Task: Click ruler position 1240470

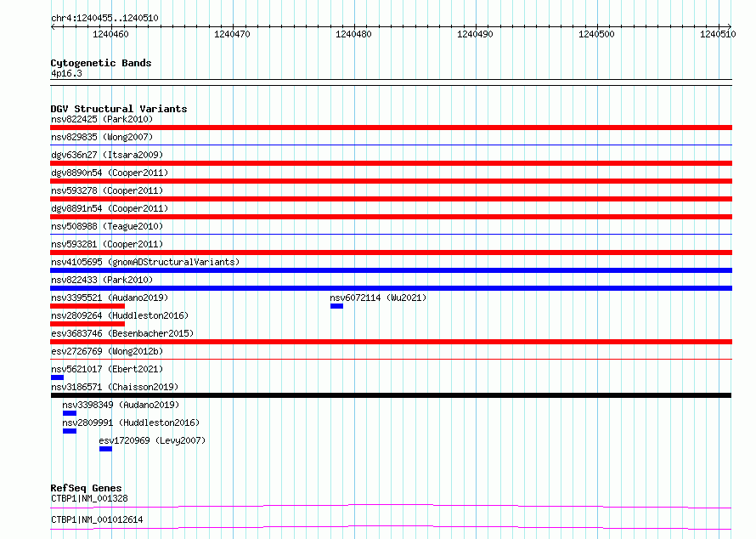Action: (x=233, y=34)
